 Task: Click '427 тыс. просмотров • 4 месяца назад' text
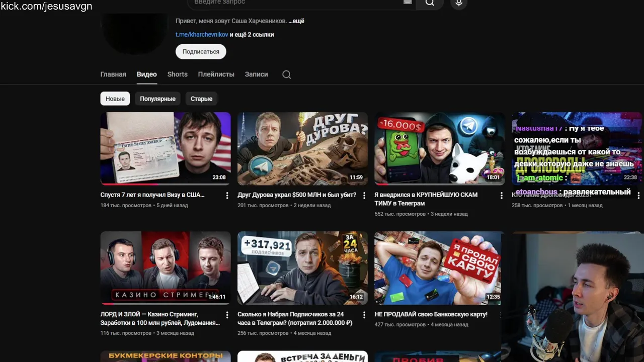tap(421, 325)
